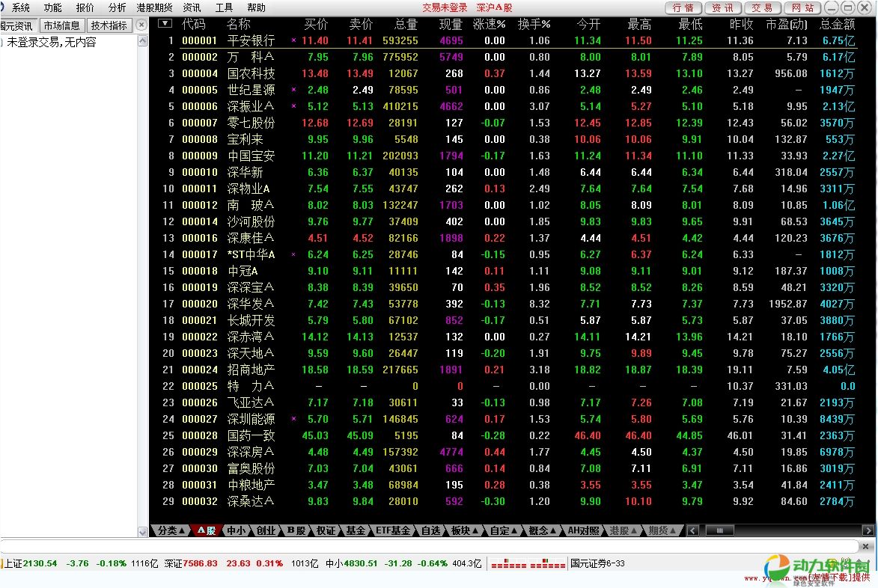The height and width of the screenshot is (588, 878).
Task: Click the scroll-up arrow in side panel
Action: pos(143,41)
